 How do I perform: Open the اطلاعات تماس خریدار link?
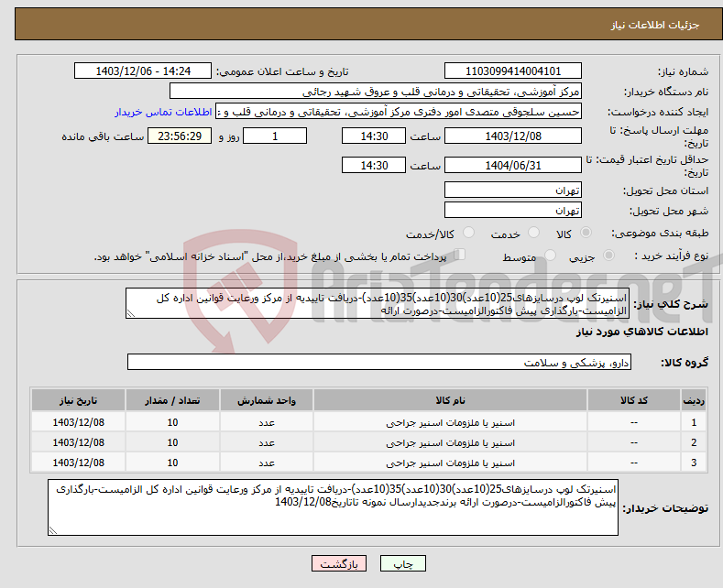pos(163,112)
